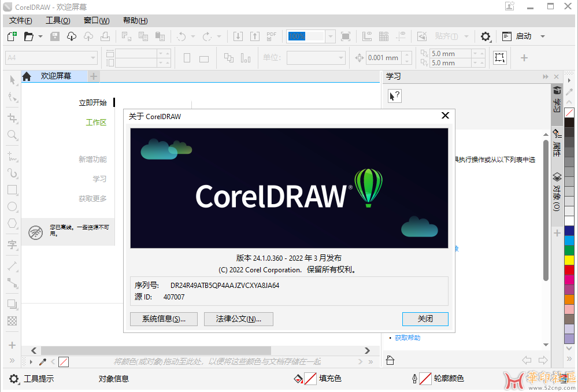Click the full-screen preview icon
Screen dimensions: 578x392
(346, 36)
